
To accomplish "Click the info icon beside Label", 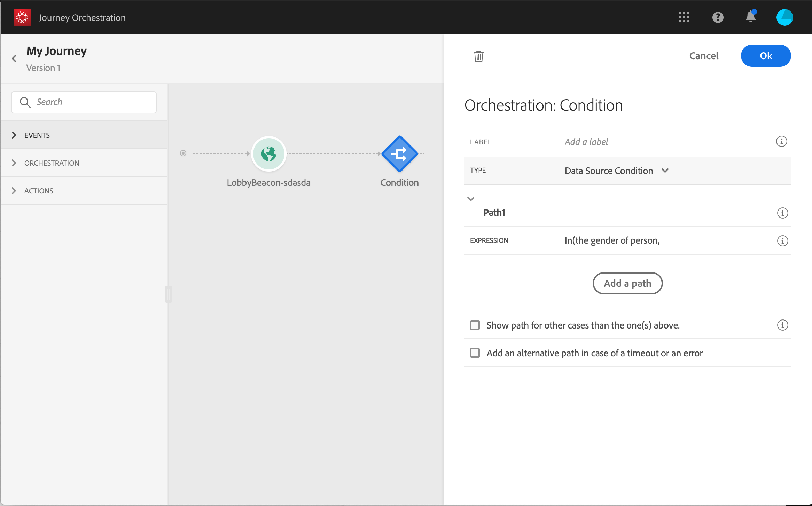I will click(781, 142).
